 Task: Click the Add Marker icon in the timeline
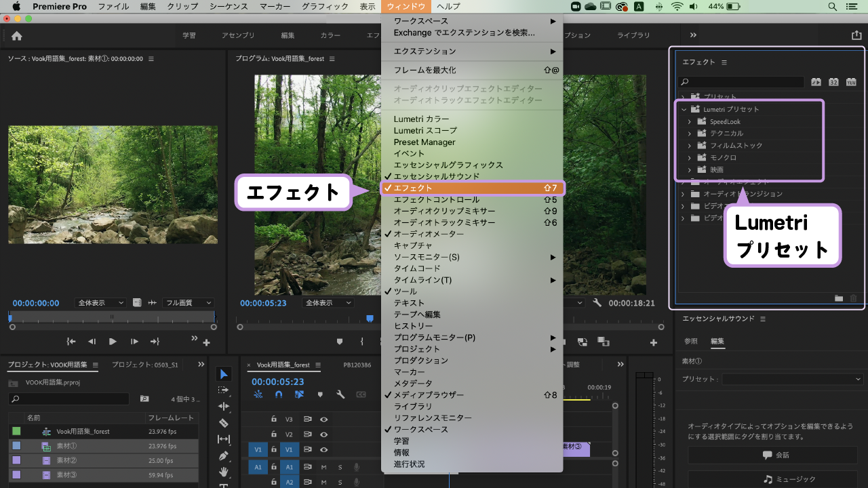[x=321, y=394]
